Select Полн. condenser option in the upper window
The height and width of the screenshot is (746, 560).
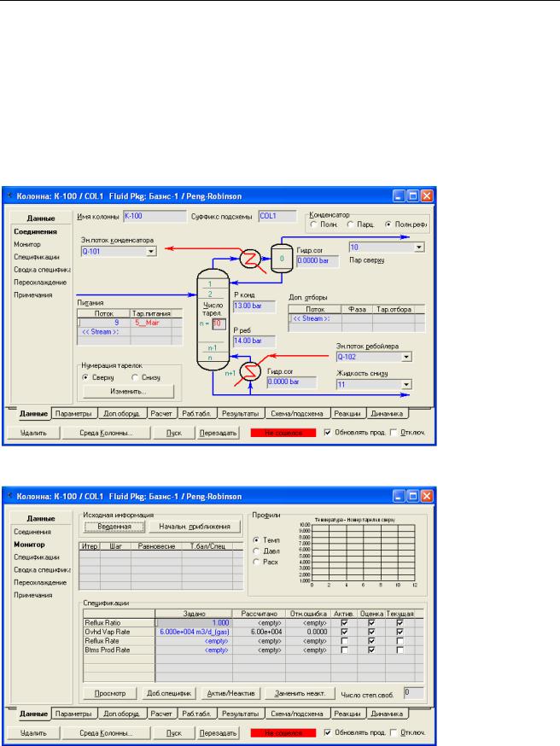click(313, 224)
